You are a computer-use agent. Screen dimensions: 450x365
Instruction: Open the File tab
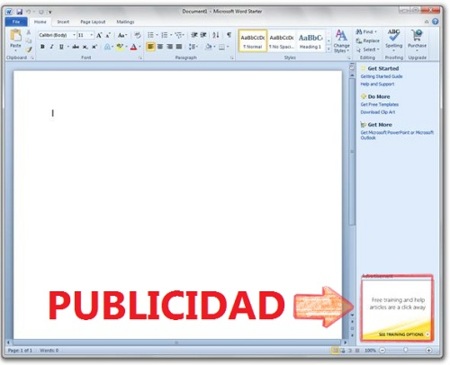[16, 22]
